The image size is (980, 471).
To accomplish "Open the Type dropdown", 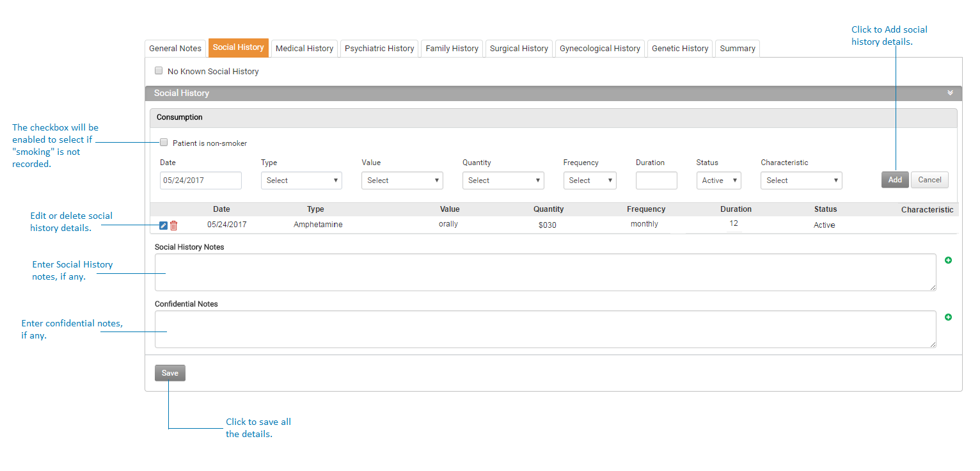I will (301, 180).
